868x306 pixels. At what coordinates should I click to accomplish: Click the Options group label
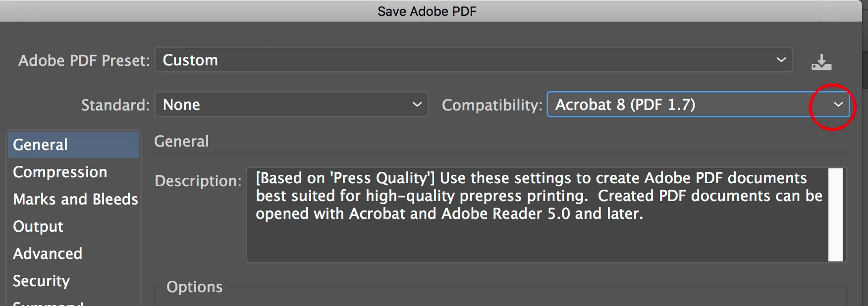194,287
